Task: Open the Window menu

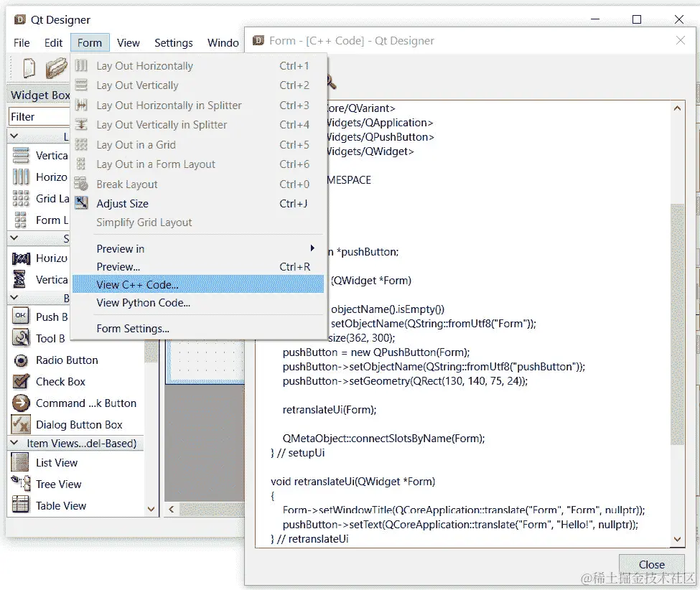Action: click(x=223, y=43)
